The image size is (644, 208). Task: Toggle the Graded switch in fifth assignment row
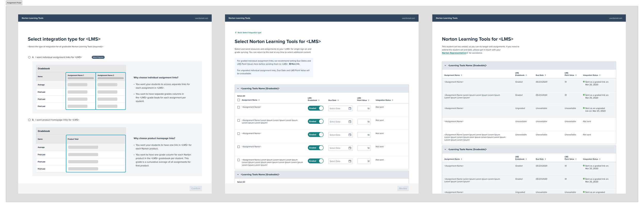[316, 161]
